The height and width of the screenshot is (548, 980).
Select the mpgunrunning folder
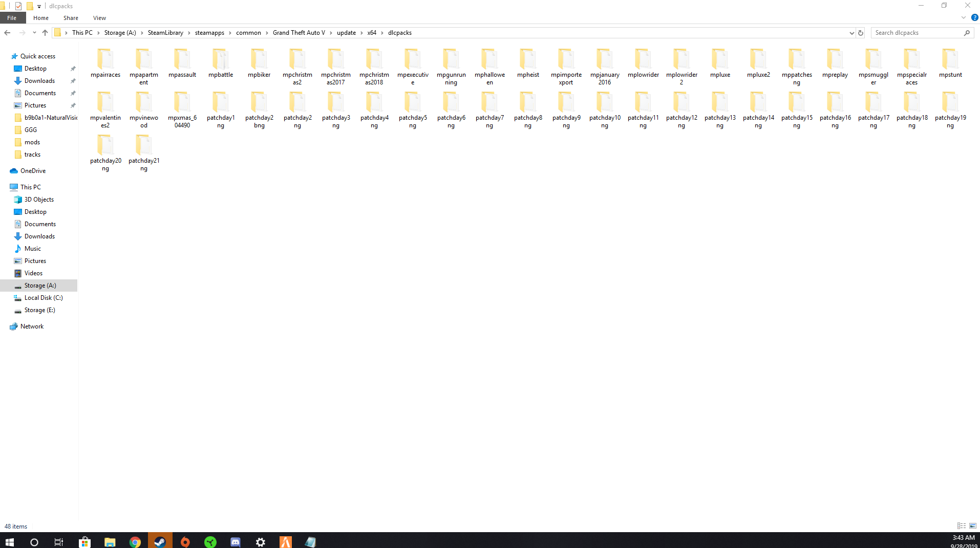point(451,67)
